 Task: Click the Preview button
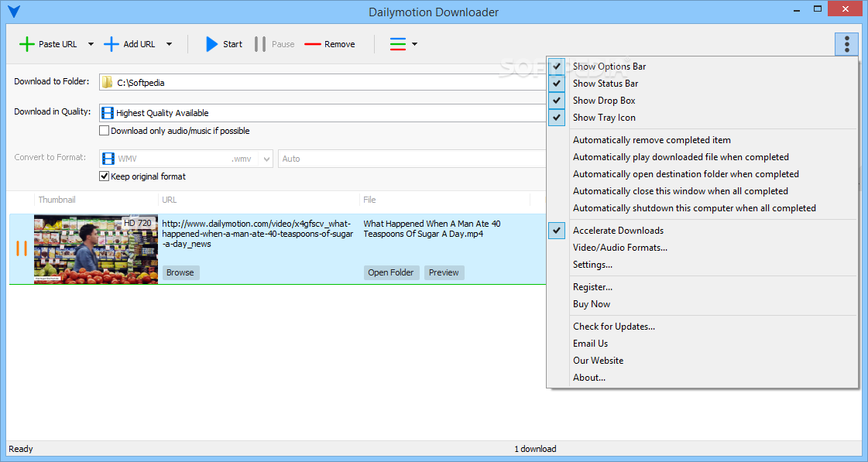(444, 272)
